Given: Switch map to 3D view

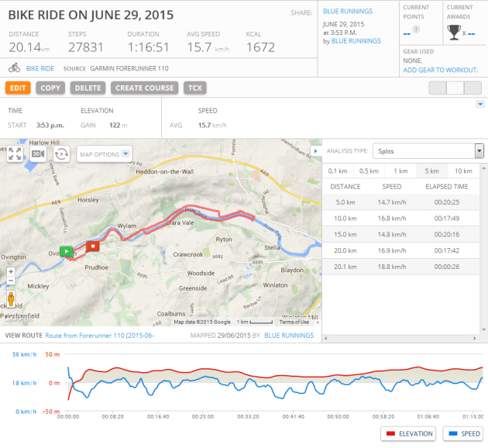Looking at the screenshot, I should tap(39, 153).
